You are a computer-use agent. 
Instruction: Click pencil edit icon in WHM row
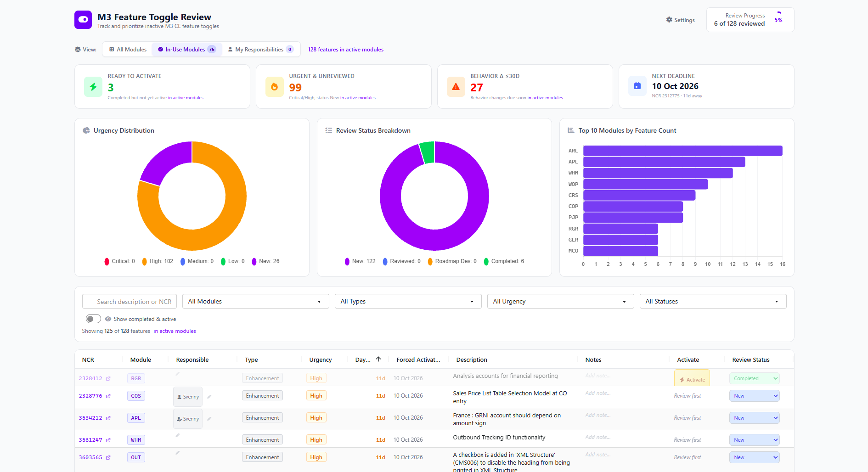click(x=178, y=435)
